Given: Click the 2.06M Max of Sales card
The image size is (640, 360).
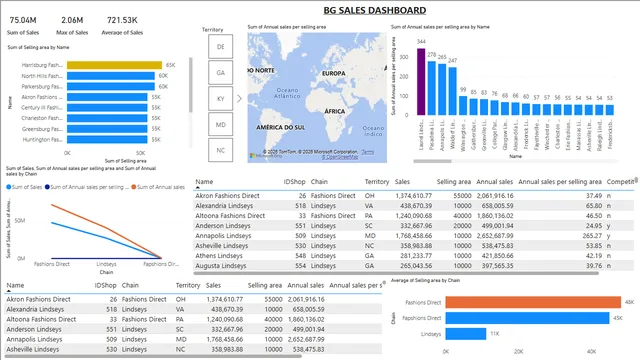Looking at the screenshot, I should (72, 25).
